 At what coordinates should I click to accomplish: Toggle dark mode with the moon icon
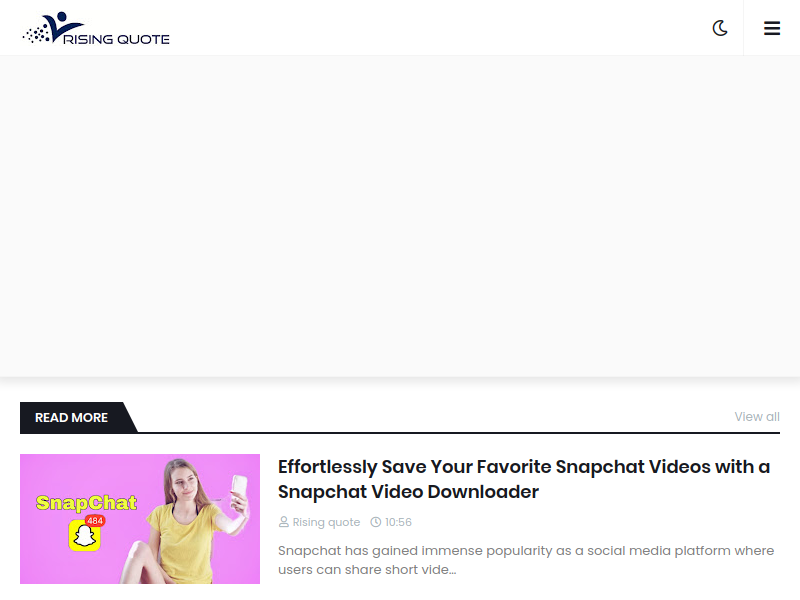(x=720, y=28)
